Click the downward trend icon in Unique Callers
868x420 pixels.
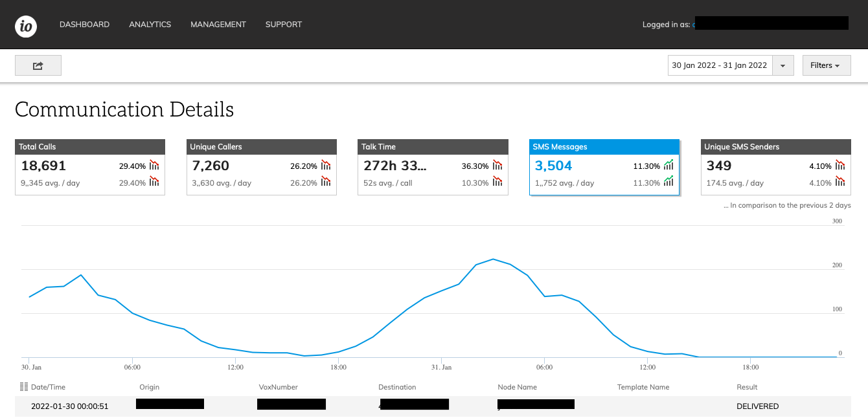326,166
